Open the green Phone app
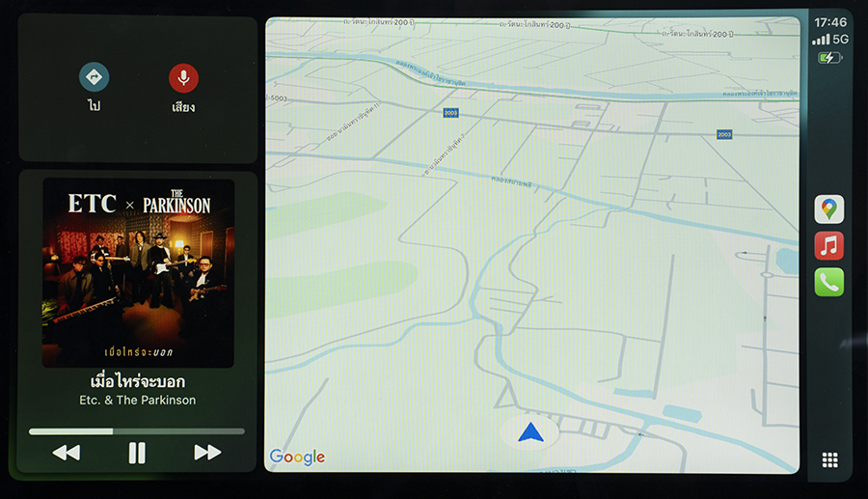 click(828, 282)
